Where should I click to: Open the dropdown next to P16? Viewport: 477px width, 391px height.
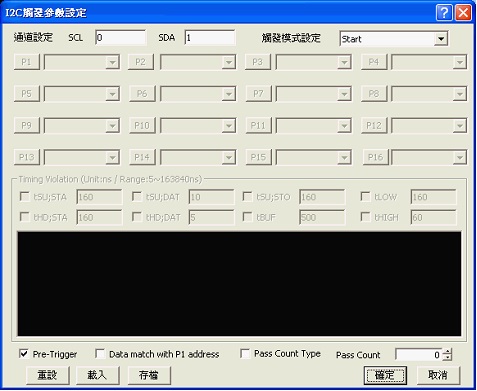[460, 158]
